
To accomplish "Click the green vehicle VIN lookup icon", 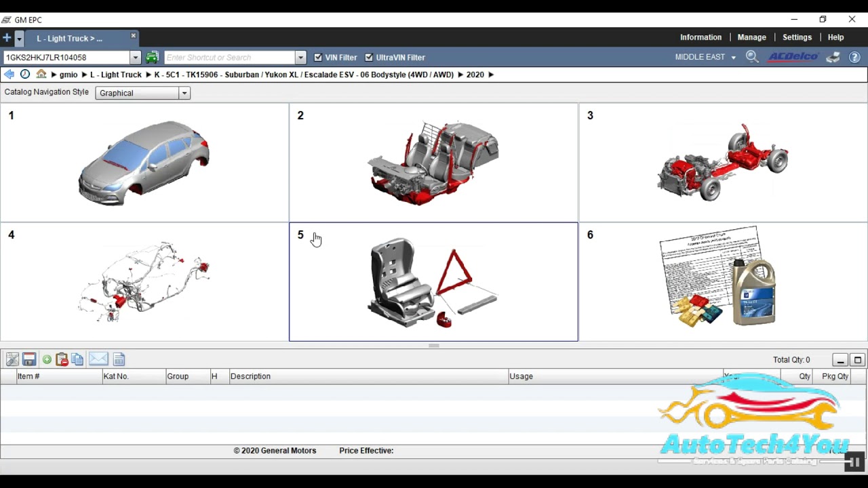I will point(153,58).
